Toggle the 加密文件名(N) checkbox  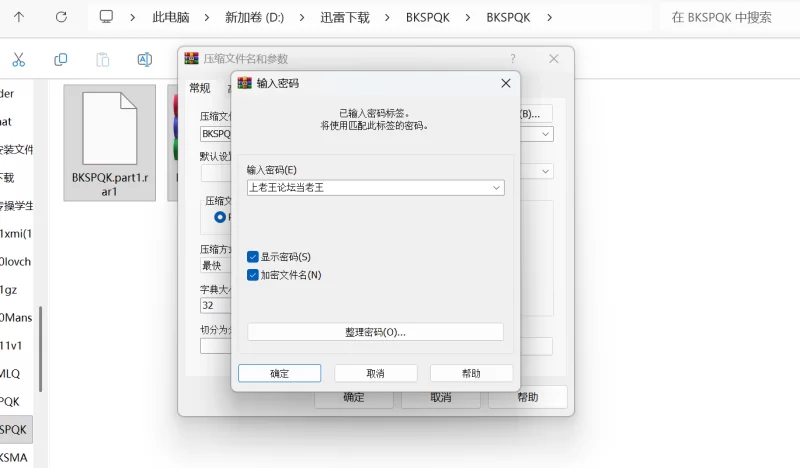coord(253,275)
